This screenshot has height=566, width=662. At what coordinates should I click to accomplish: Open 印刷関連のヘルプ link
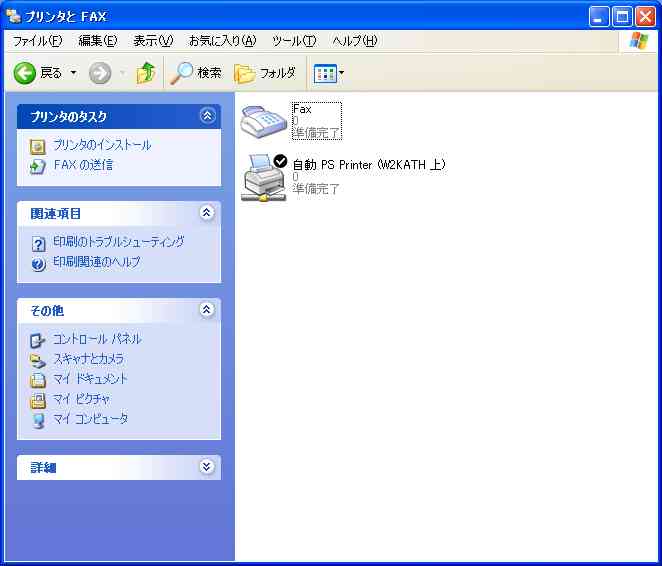pyautogui.click(x=96, y=262)
